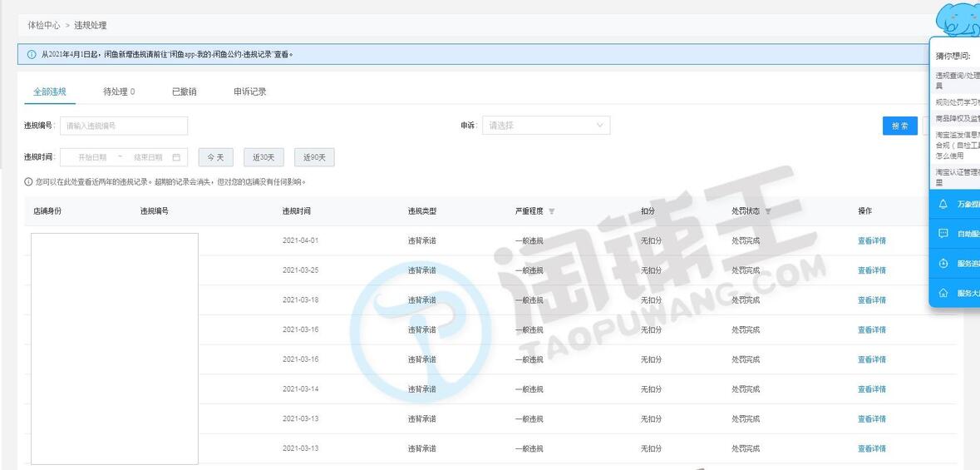Image resolution: width=980 pixels, height=470 pixels.
Task: Click the bell icon in the side panel
Action: pyautogui.click(x=943, y=204)
